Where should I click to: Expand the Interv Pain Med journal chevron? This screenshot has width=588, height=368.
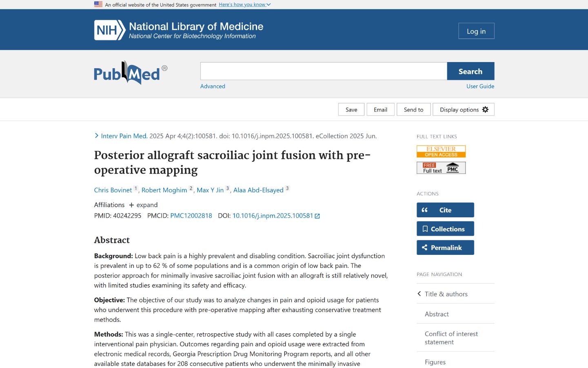(x=97, y=136)
